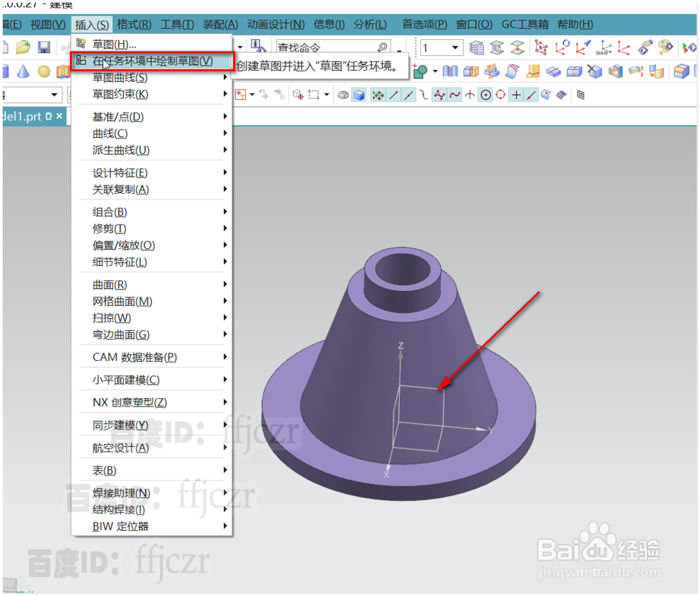This screenshot has width=700, height=596.
Task: Open the 格式(R) menu
Action: pyautogui.click(x=134, y=24)
